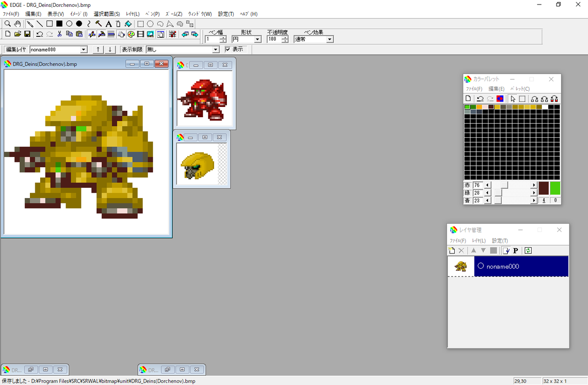Open the 形状 shape dropdown

tap(258, 39)
